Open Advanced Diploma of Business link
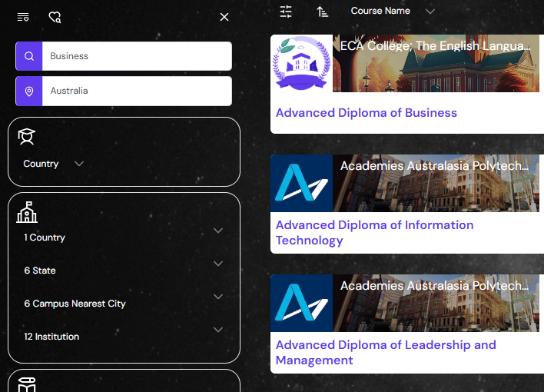 point(367,113)
